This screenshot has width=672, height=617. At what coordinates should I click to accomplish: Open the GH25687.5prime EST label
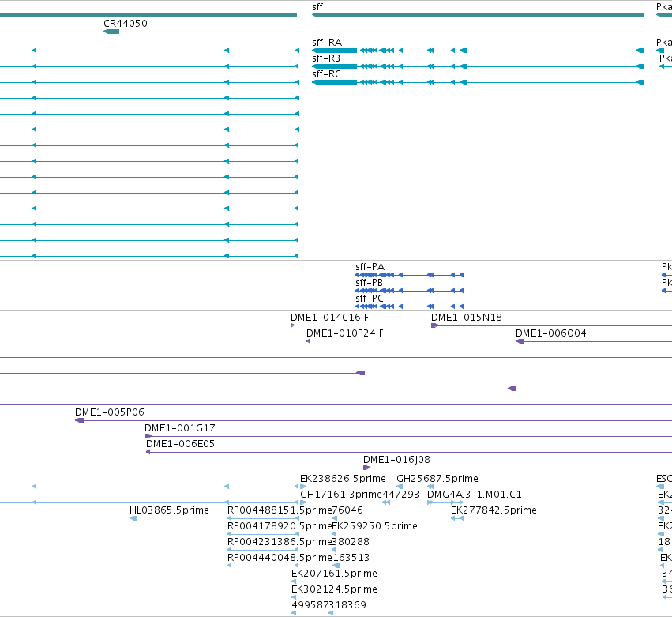tap(437, 479)
